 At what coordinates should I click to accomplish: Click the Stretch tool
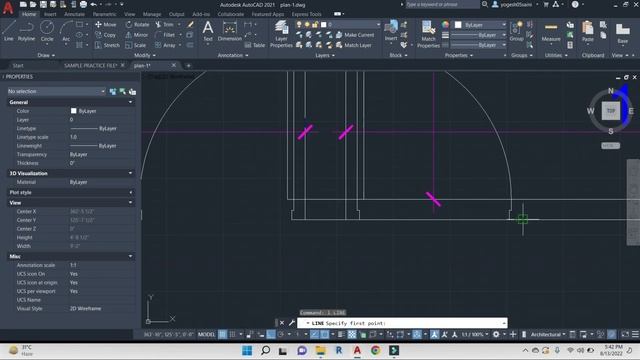(107, 45)
